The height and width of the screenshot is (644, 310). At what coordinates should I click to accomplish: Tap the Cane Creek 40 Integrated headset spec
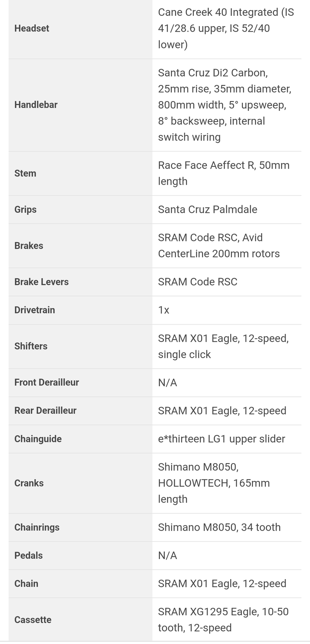[226, 28]
